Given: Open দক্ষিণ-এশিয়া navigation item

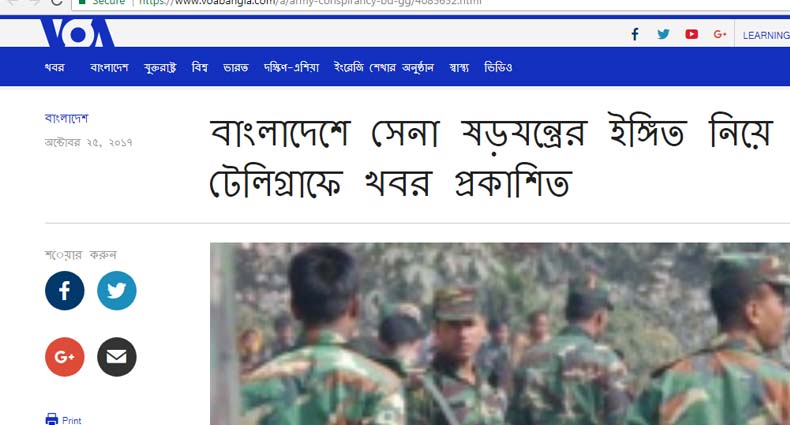Looking at the screenshot, I should pyautogui.click(x=292, y=67).
